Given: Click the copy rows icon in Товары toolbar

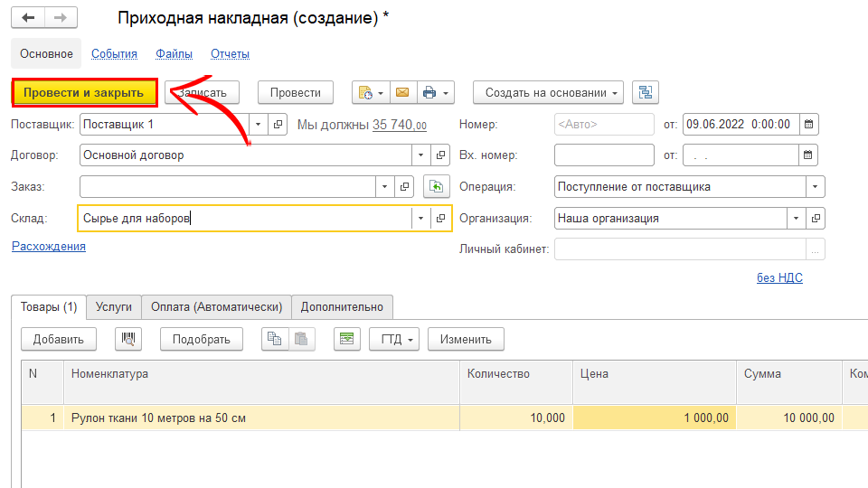Looking at the screenshot, I should [x=274, y=339].
